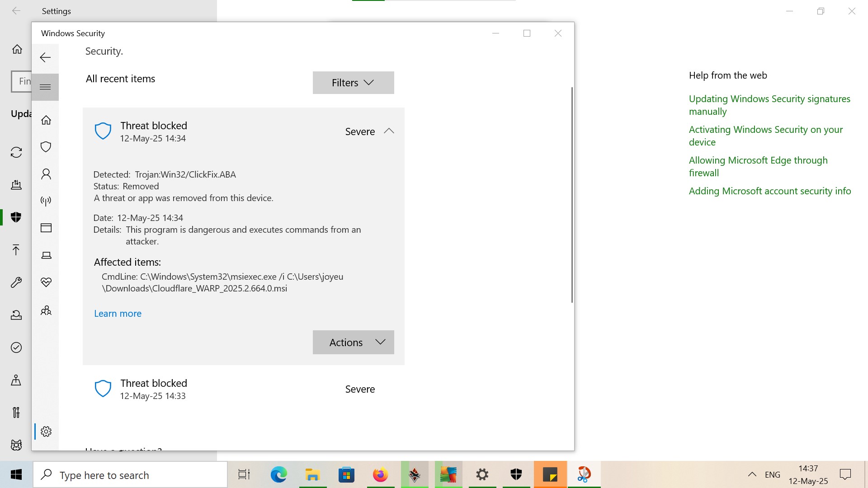Open App & browser control icon
868x488 pixels.
point(46,228)
